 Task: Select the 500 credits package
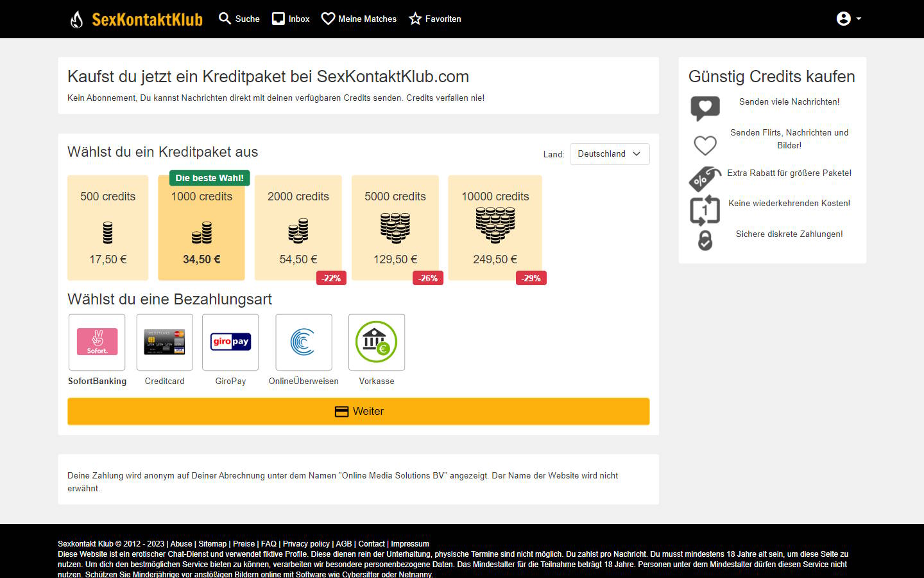(x=108, y=227)
